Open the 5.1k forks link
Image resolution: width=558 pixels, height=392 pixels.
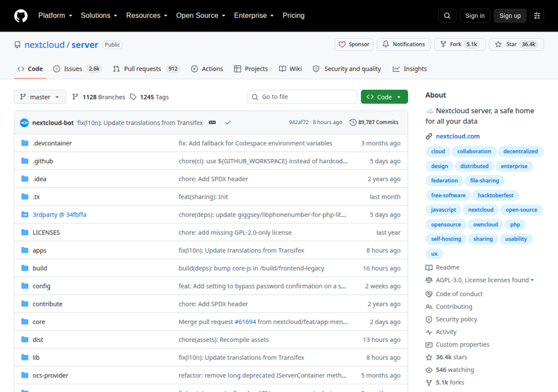(450, 382)
